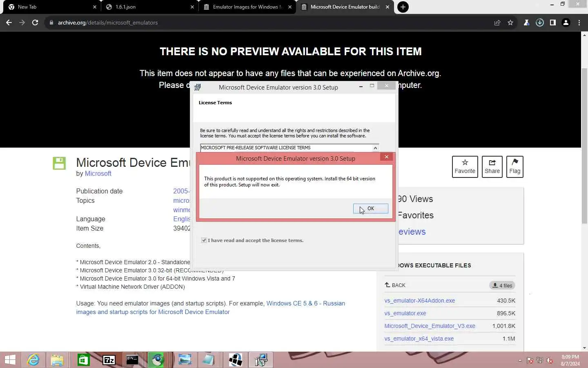Switch to the browser taskbar icon
The image size is (588, 368).
[x=158, y=360]
